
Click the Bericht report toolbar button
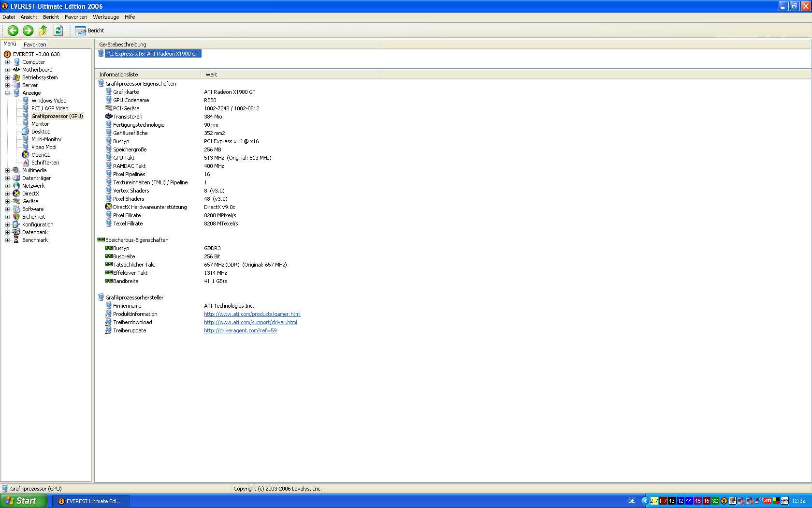[90, 30]
